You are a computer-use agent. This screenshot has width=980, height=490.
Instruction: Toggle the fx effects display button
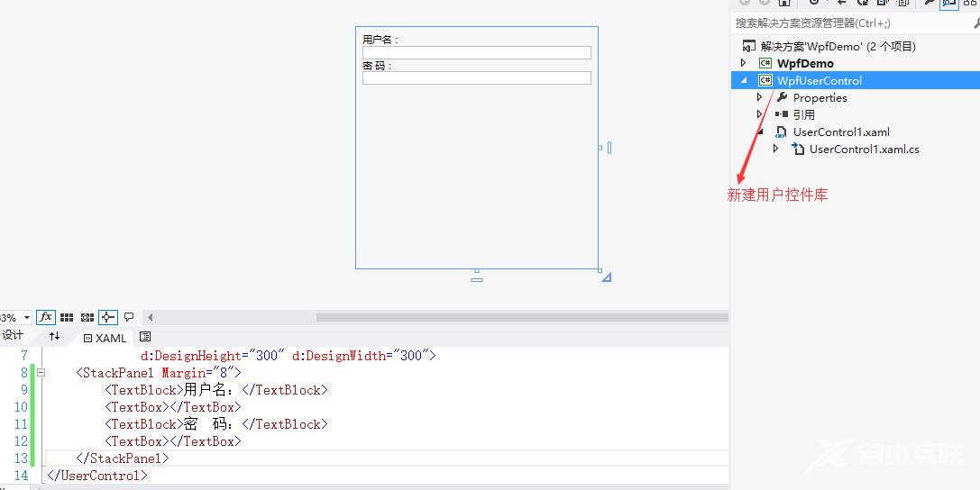pyautogui.click(x=46, y=317)
